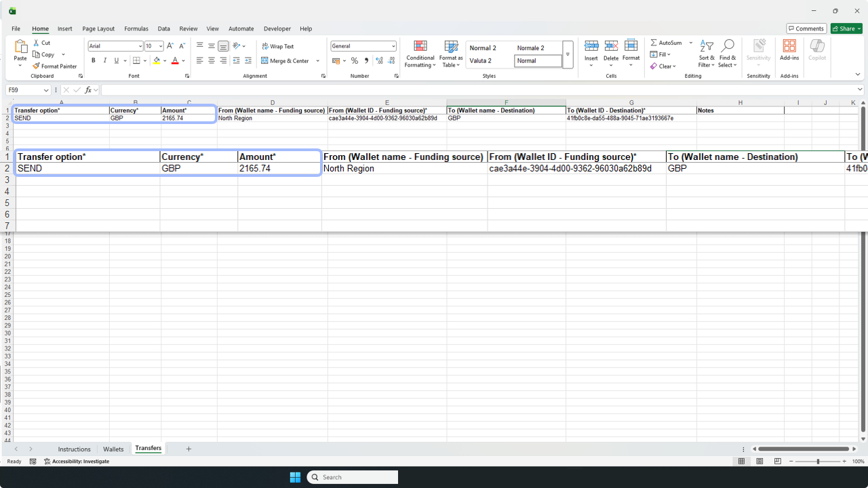Image resolution: width=868 pixels, height=488 pixels.
Task: Click inside the formula bar input
Action: [x=478, y=90]
